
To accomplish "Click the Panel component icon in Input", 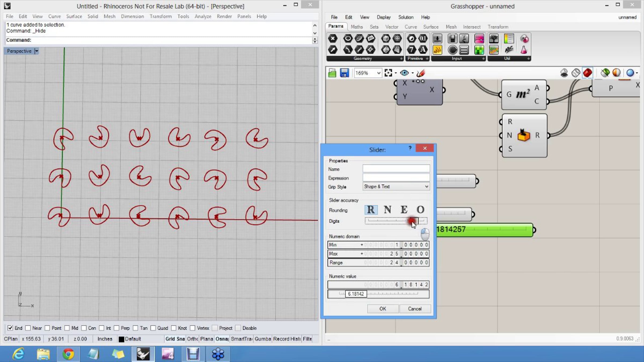I will click(x=437, y=50).
